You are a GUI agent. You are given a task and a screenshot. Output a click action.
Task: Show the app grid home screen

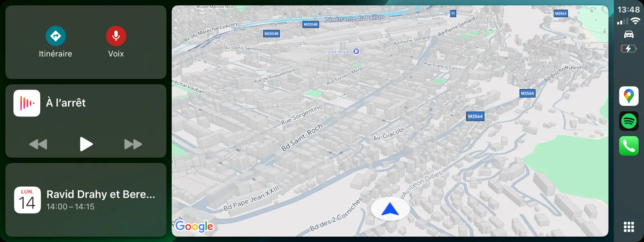[x=629, y=227]
